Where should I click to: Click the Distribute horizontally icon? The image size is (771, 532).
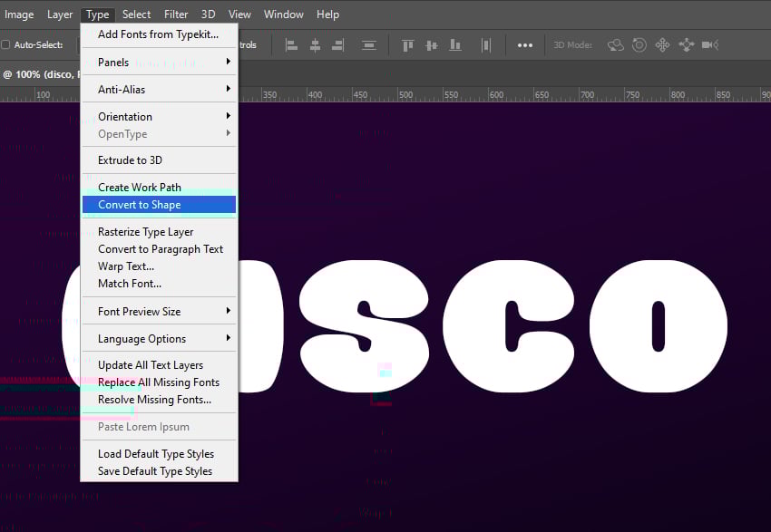(x=486, y=45)
